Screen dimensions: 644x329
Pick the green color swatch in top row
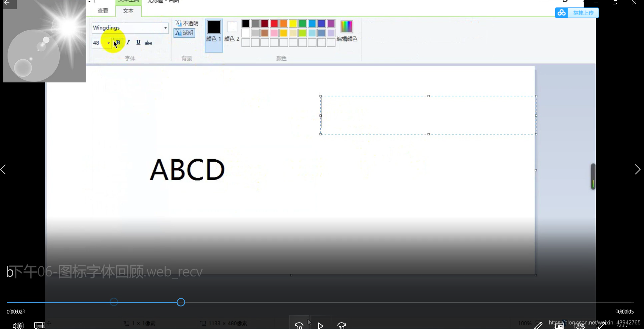(302, 23)
